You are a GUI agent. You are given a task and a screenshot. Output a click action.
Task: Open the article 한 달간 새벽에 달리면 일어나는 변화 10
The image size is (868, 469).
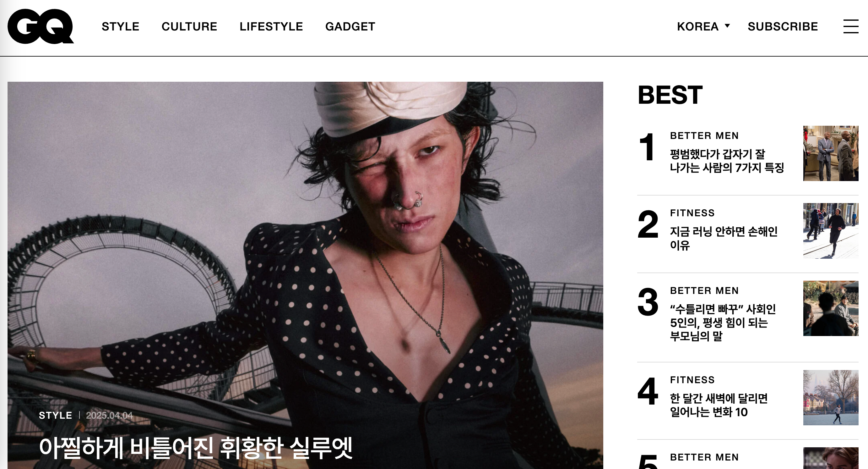[719, 405]
